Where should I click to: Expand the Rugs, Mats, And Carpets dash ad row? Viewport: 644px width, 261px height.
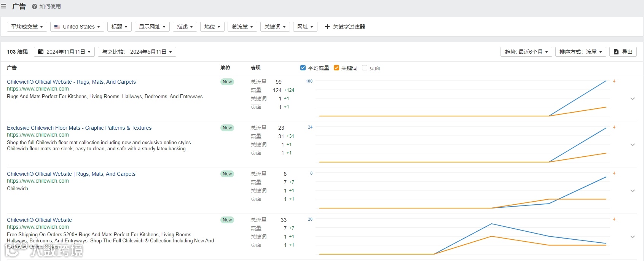point(633,99)
